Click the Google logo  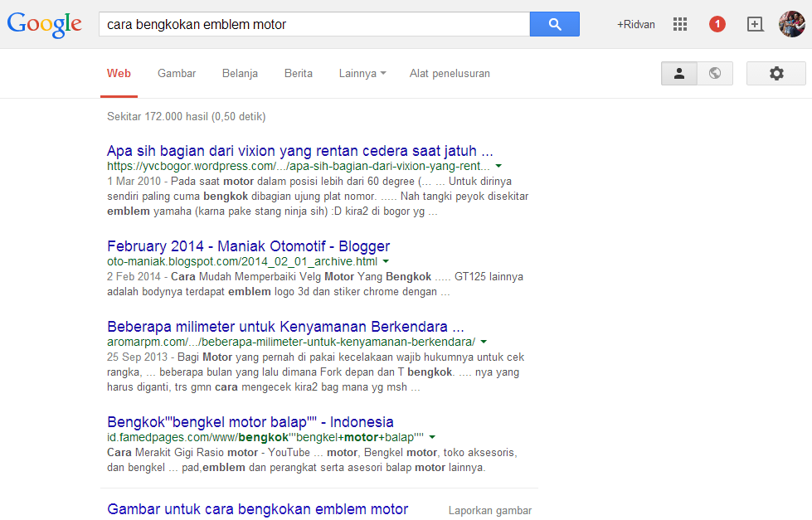point(45,24)
